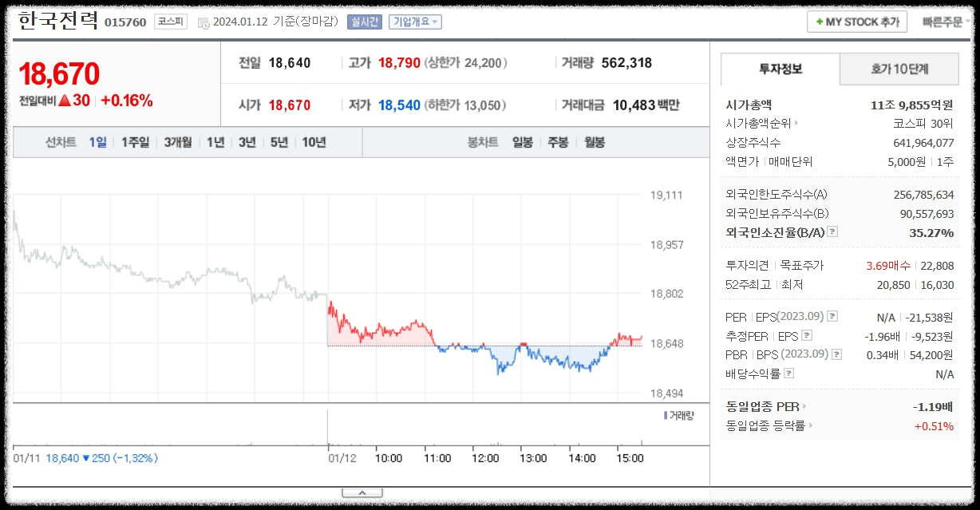The image size is (980, 510).
Task: Click the help icon next to 배당수익률
Action: 788,374
